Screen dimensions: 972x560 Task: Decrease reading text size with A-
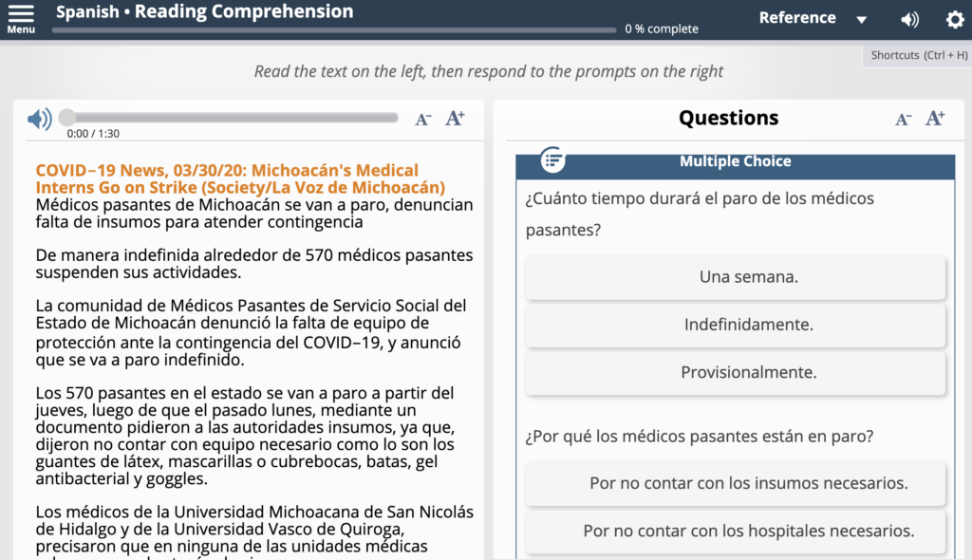[x=423, y=119]
